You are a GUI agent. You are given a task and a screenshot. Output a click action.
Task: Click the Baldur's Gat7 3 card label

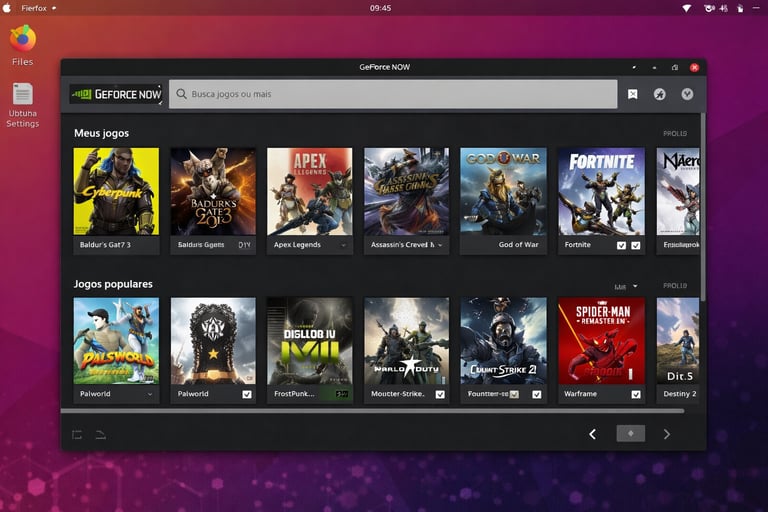tap(105, 245)
